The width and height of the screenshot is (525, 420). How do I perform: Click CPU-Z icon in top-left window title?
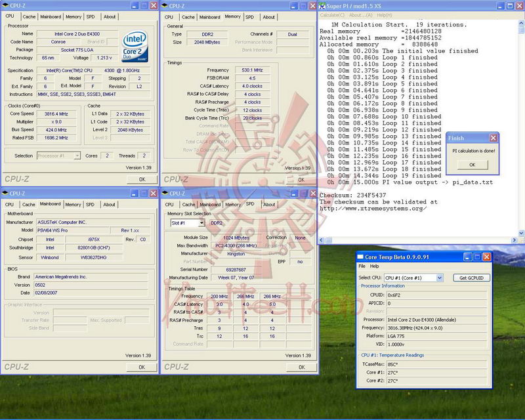[x=5, y=6]
